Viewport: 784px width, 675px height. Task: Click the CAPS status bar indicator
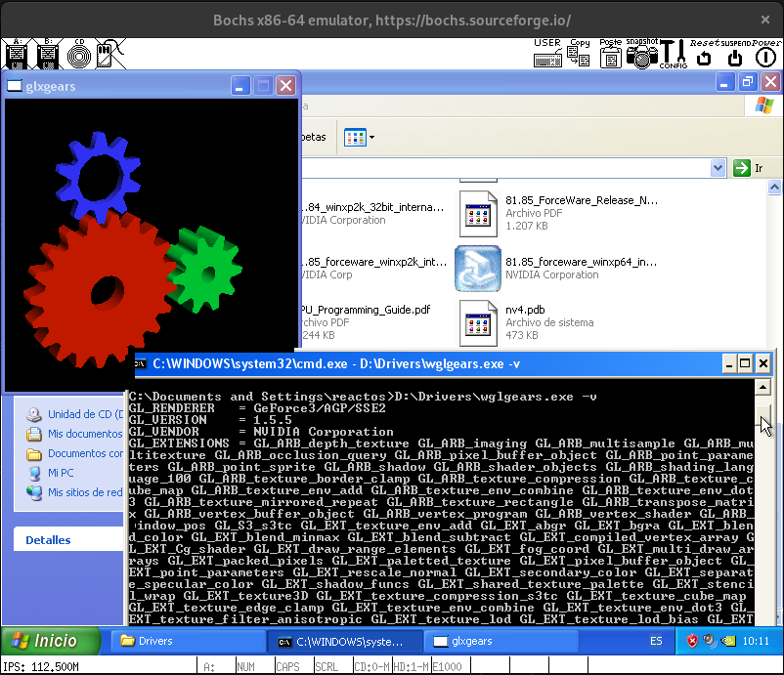[287, 667]
